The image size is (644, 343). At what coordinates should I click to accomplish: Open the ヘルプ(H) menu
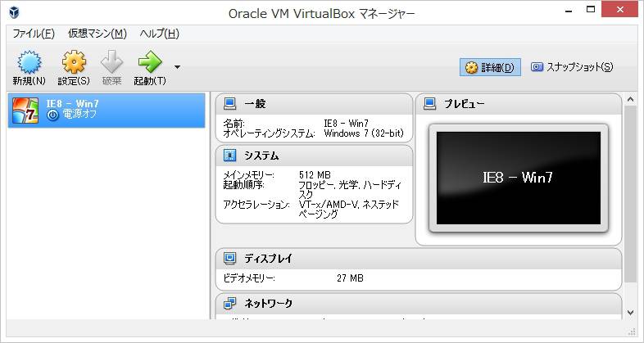[x=159, y=34]
